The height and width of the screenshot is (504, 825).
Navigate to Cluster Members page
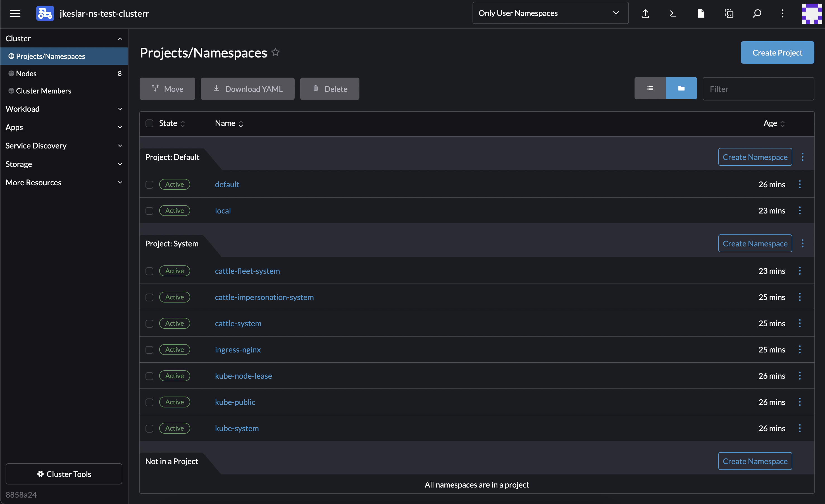coord(44,91)
